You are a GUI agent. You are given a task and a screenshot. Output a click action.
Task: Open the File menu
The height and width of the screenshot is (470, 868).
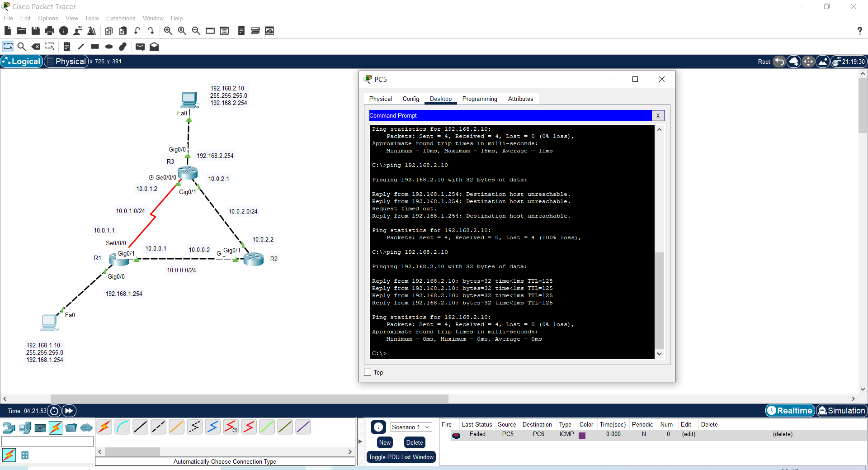[x=8, y=18]
